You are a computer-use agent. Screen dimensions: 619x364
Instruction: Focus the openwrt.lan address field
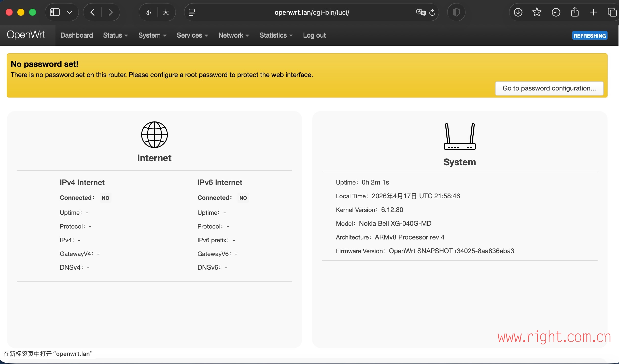312,12
